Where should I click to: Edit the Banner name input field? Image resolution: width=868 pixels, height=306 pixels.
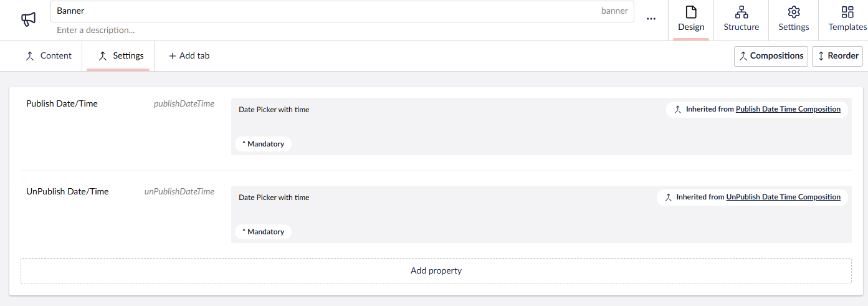(324, 11)
